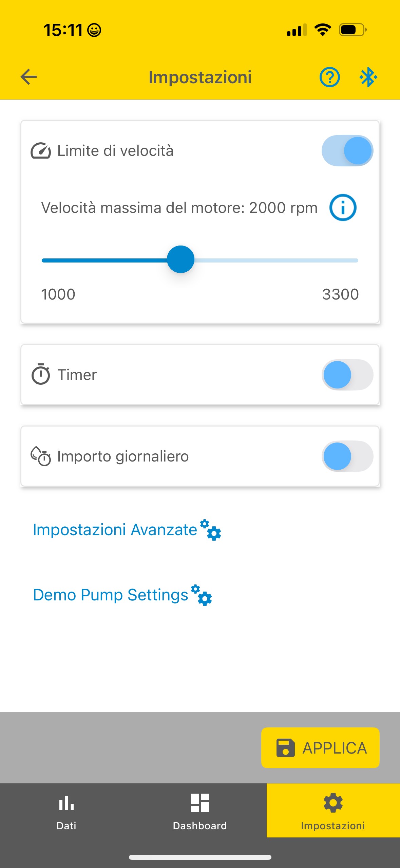The width and height of the screenshot is (400, 868).
Task: Open Impostazioni Avanzate link
Action: click(115, 530)
